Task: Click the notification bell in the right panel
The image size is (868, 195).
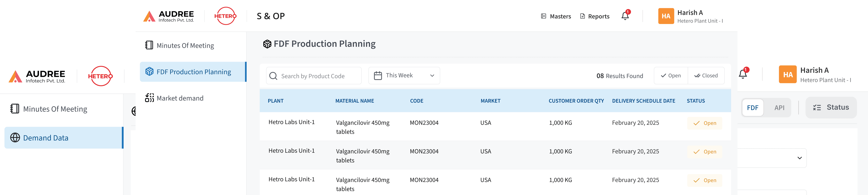Action: click(x=743, y=74)
